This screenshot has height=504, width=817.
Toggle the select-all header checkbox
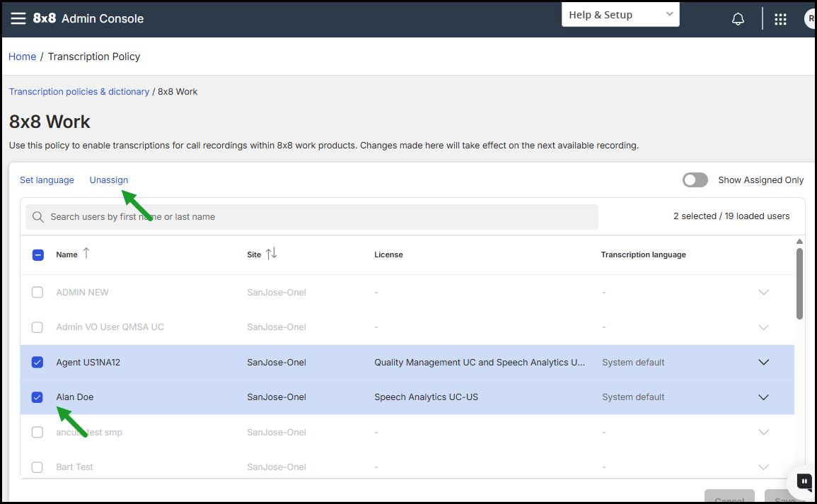(38, 254)
